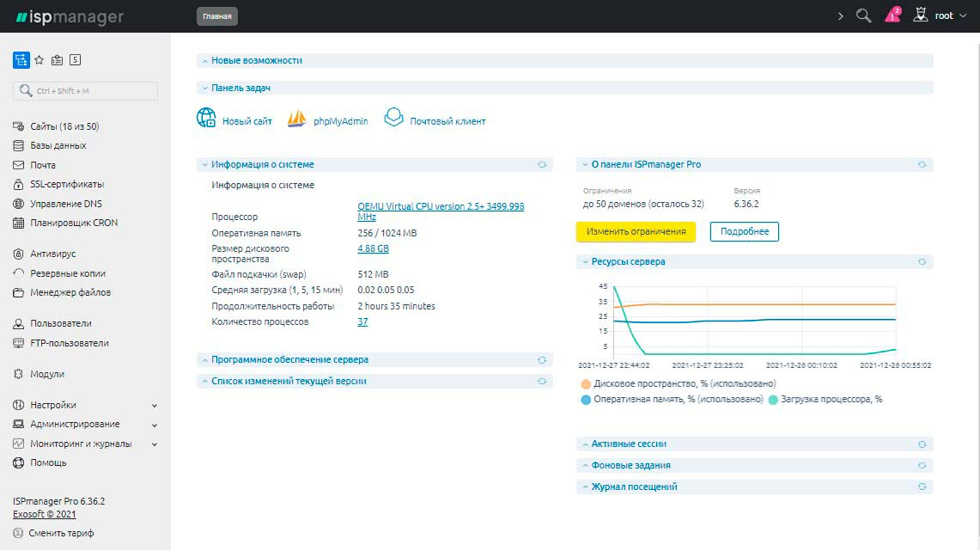This screenshot has width=980, height=551.
Task: Switch to the tree menu view icon
Action: (x=21, y=60)
